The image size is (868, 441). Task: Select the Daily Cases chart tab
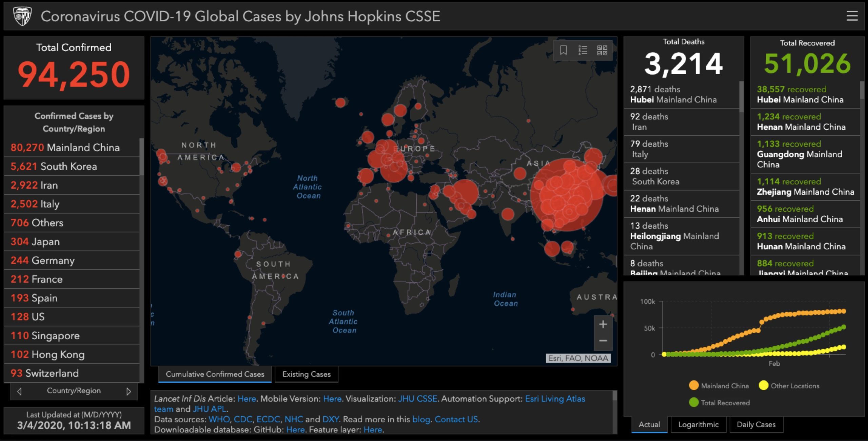(x=756, y=424)
